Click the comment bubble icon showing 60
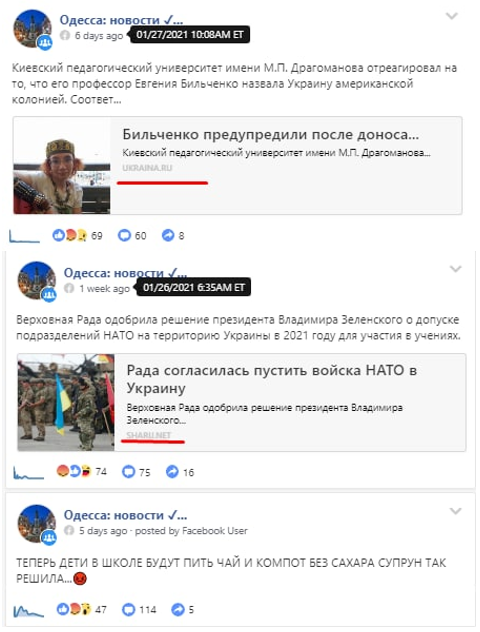Screen dimensions: 480x632 124,235
